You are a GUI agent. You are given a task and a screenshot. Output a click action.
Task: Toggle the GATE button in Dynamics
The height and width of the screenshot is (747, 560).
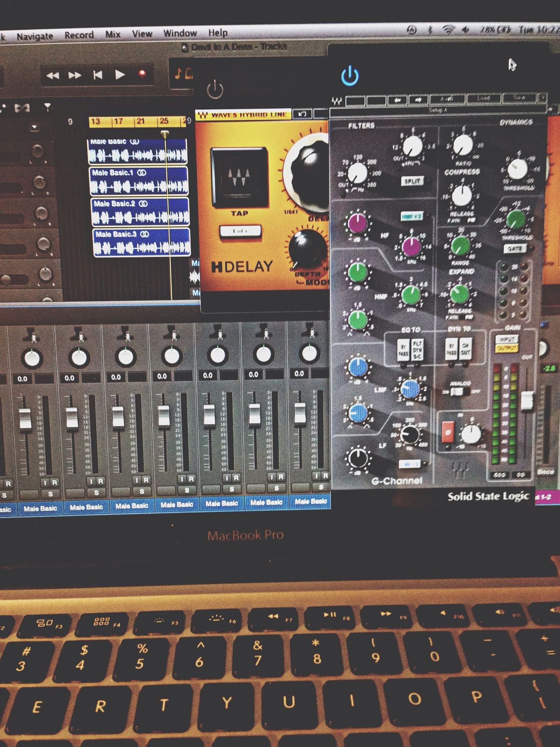click(514, 249)
